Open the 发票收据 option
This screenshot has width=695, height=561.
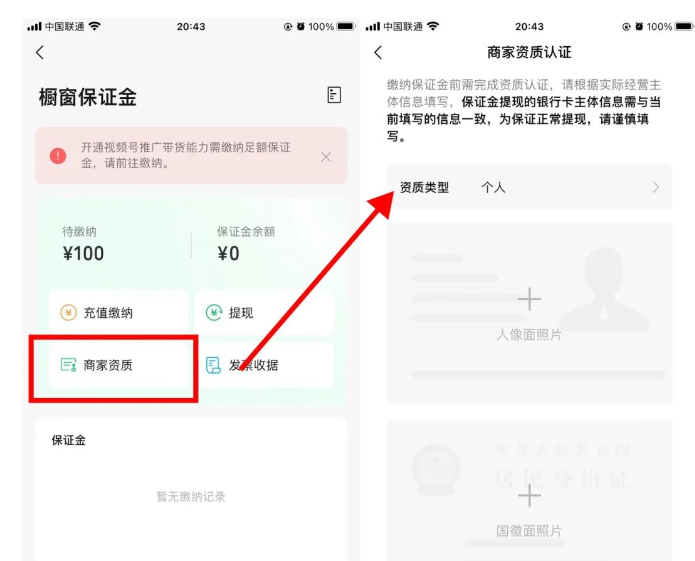[x=263, y=365]
